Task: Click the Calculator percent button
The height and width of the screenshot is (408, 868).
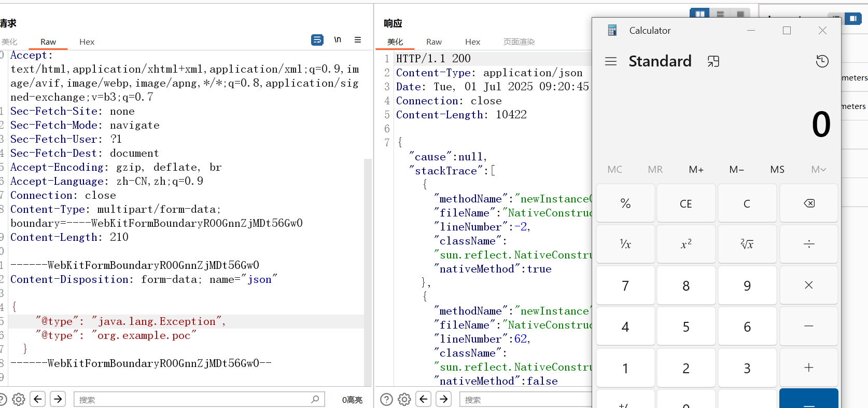Action: coord(625,203)
